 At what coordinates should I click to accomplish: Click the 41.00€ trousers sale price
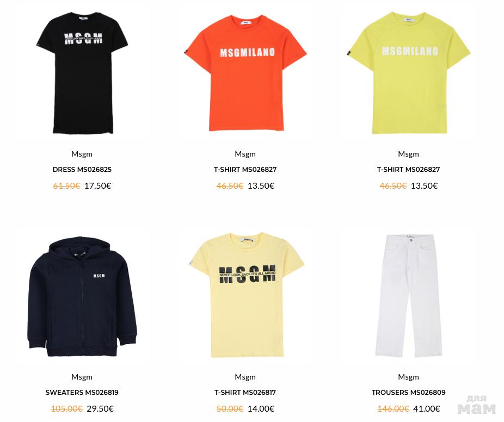click(x=427, y=409)
